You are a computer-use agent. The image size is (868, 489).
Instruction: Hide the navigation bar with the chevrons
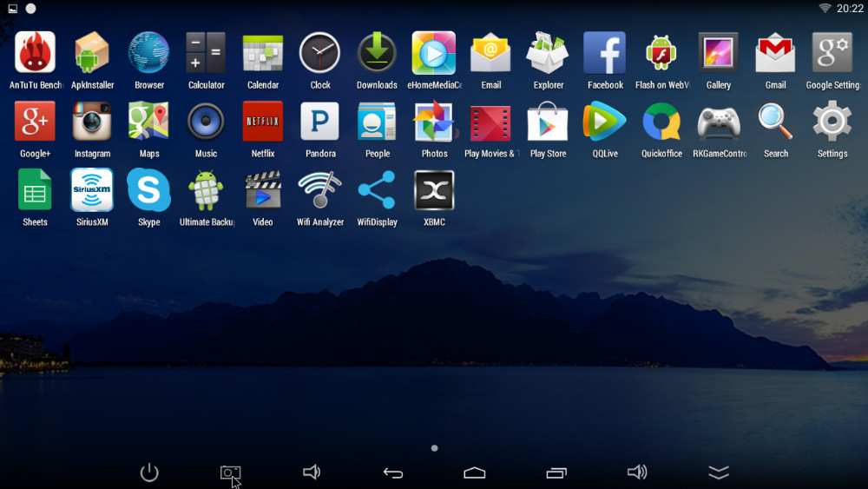coord(719,472)
